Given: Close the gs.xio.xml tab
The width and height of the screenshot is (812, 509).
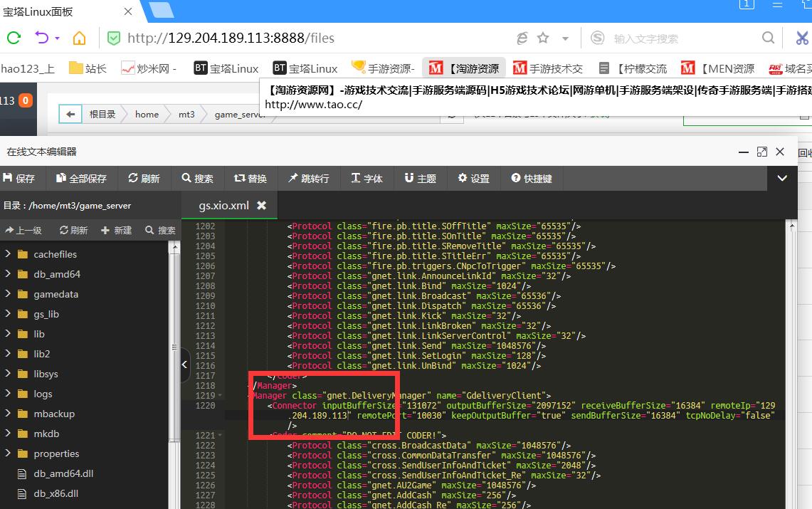Looking at the screenshot, I should pos(261,205).
